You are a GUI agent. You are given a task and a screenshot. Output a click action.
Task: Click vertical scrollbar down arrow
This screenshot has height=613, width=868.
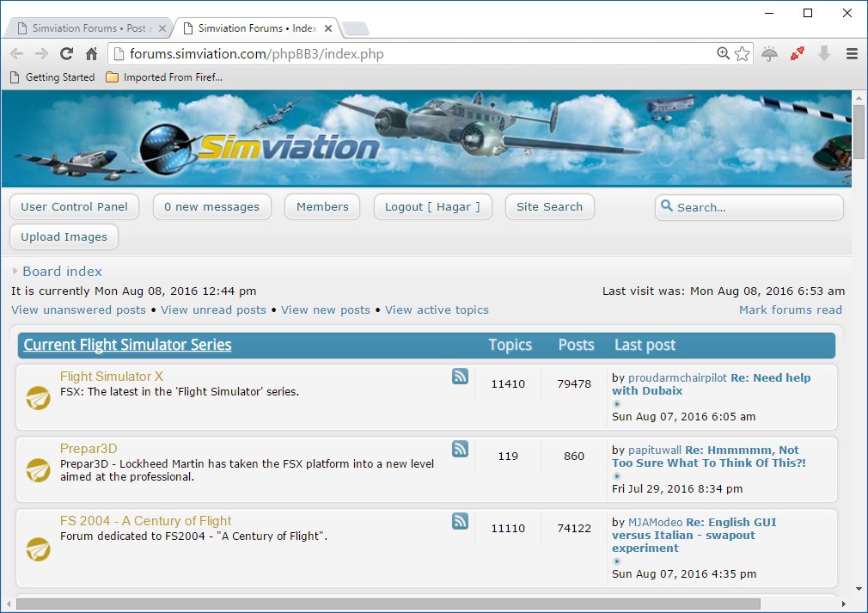click(859, 589)
